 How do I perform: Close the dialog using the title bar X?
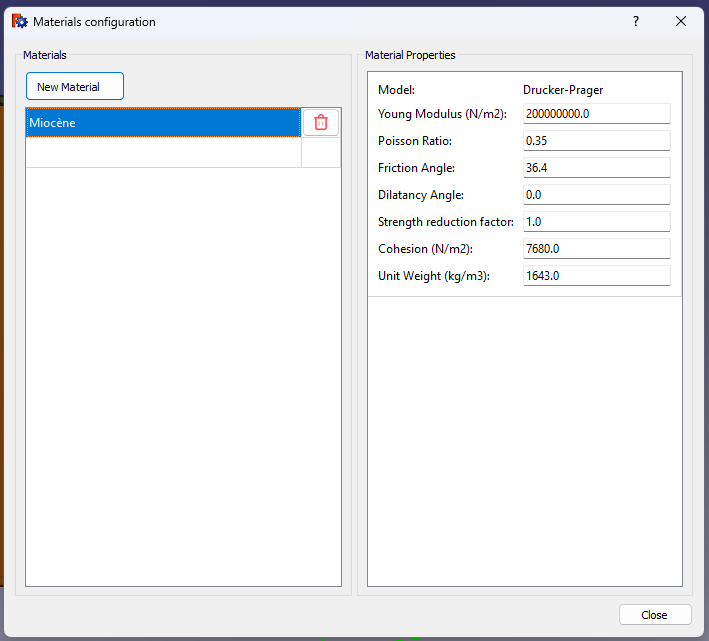pos(681,21)
